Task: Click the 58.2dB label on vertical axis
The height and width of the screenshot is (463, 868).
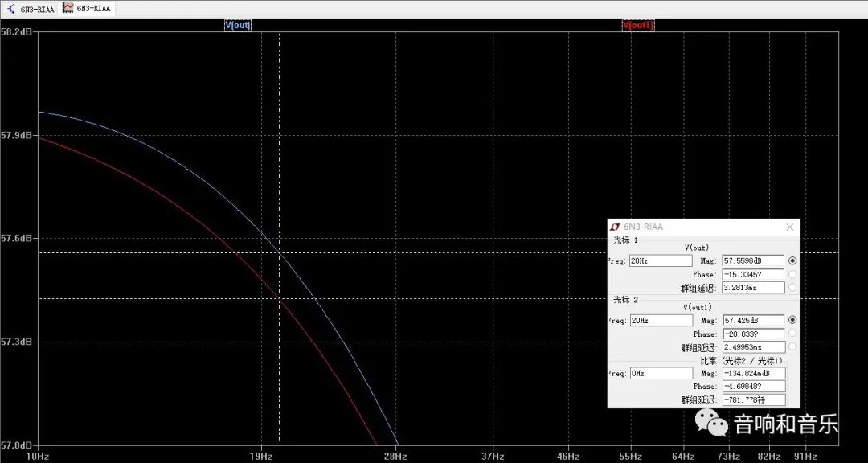Action: click(16, 32)
